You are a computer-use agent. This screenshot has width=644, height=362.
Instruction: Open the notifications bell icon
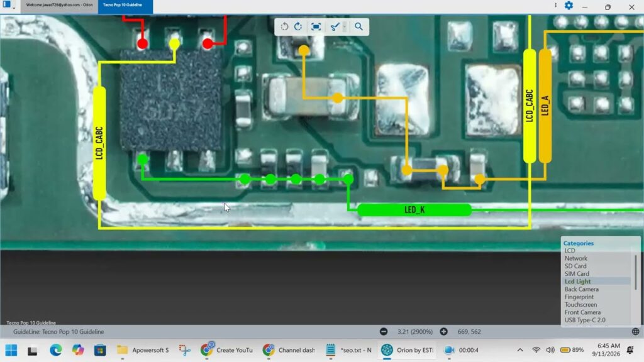coord(630,350)
